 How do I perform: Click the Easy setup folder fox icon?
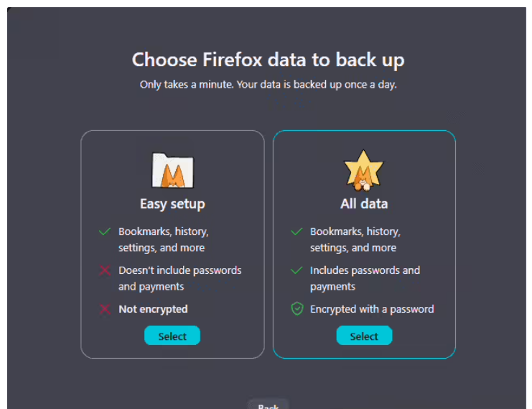[x=172, y=170]
